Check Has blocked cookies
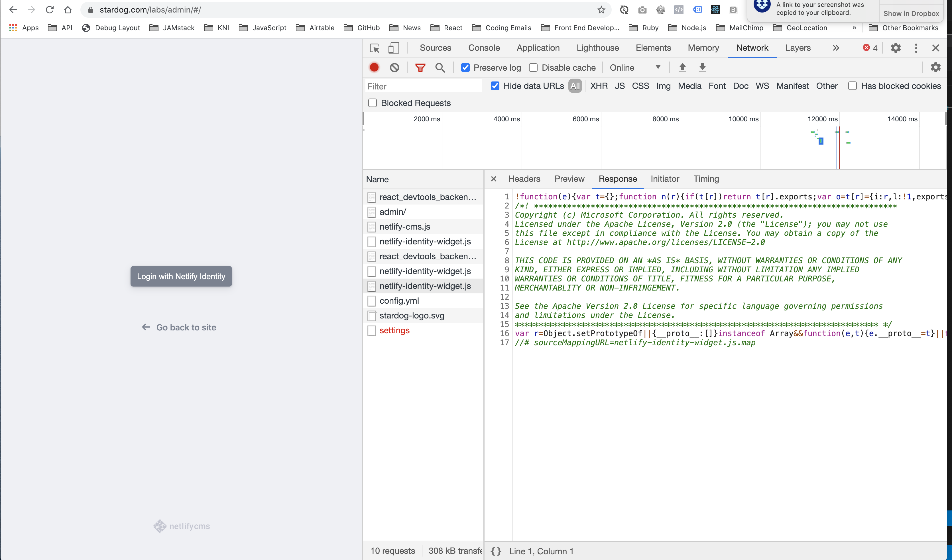952x560 pixels. pos(852,86)
